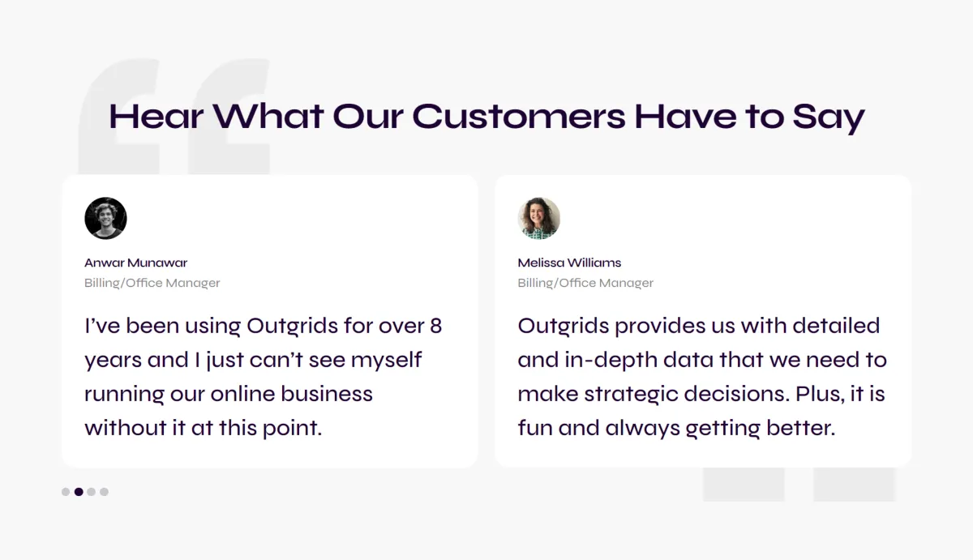Click the large closing quotation mark graphic
This screenshot has width=973, height=560.
(799, 484)
